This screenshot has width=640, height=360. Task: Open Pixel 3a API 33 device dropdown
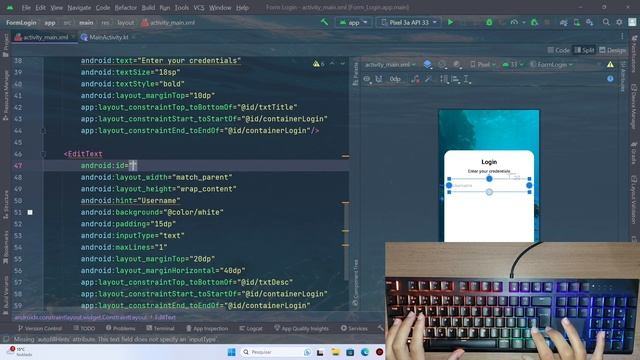coord(408,22)
